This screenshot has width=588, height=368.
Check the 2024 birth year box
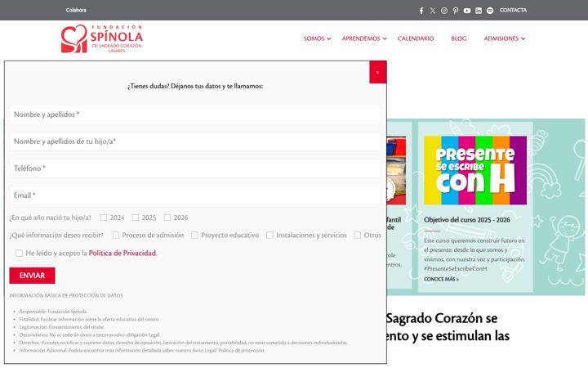tap(104, 218)
